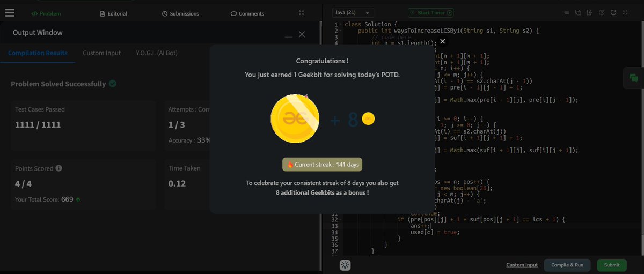Click the Congratulations ! heading
Image resolution: width=644 pixels, height=274 pixels.
pyautogui.click(x=322, y=61)
